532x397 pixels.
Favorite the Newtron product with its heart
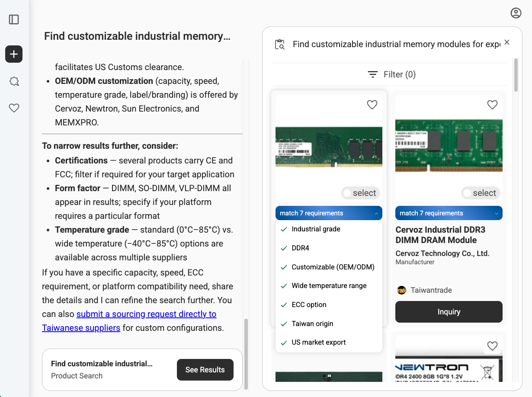[492, 346]
